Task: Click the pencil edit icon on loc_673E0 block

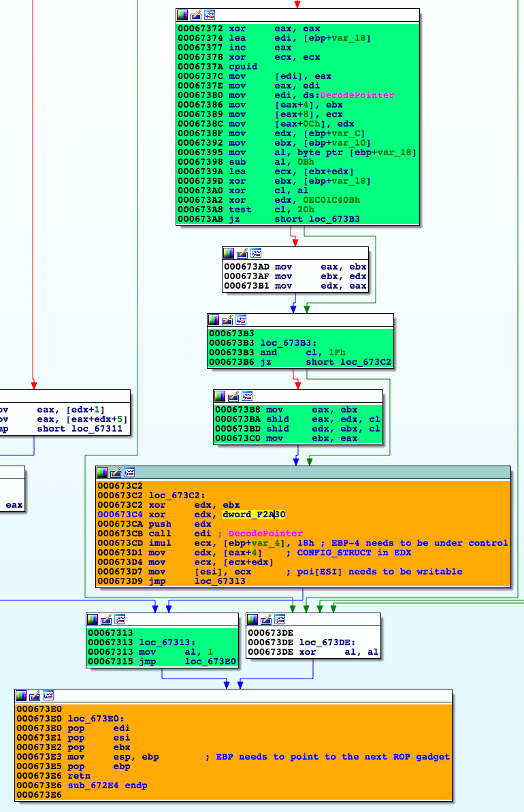Action: (35, 696)
